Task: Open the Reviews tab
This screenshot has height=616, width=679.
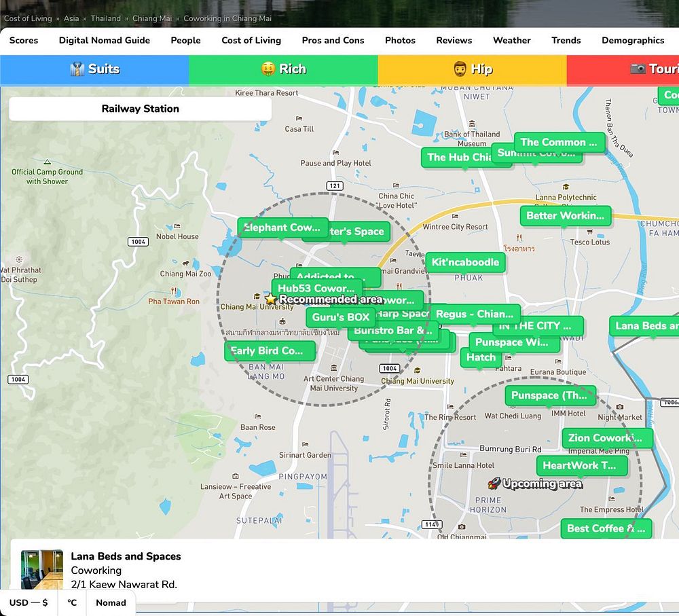Action: tap(454, 40)
